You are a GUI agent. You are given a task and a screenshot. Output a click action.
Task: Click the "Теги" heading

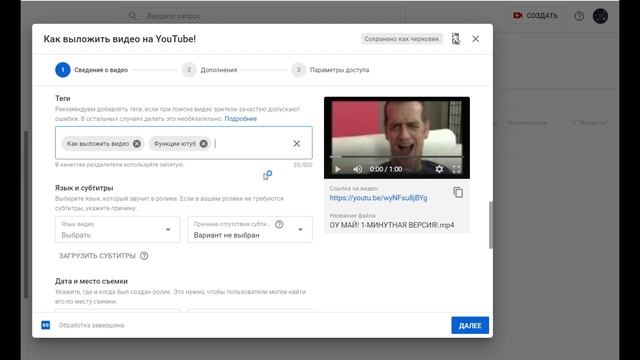tap(62, 98)
